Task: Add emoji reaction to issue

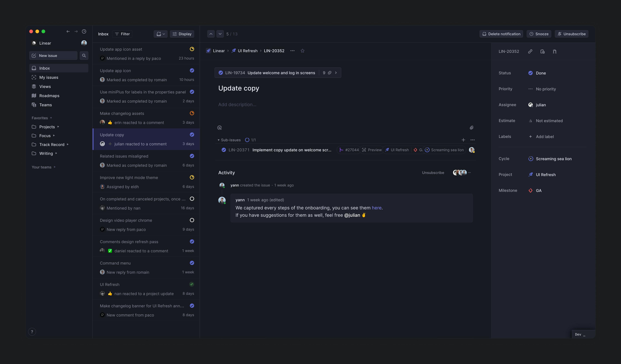Action: tap(220, 127)
